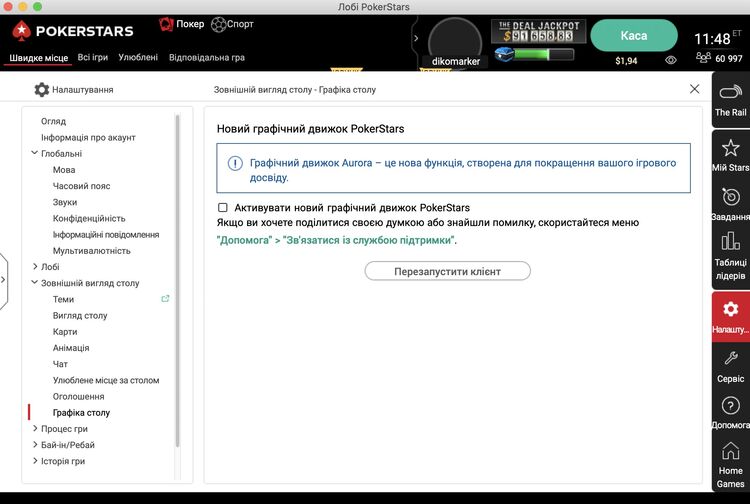
Task: Toggle balance visibility eye icon
Action: [x=671, y=60]
